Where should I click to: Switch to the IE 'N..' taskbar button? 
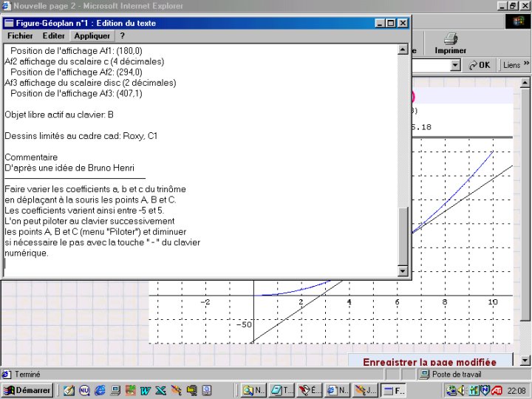[x=338, y=390]
